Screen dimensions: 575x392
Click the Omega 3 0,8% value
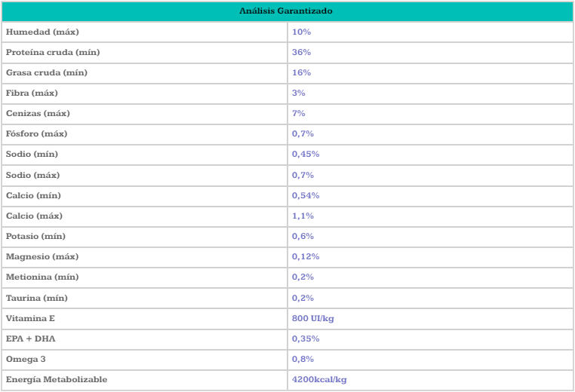[x=303, y=360]
